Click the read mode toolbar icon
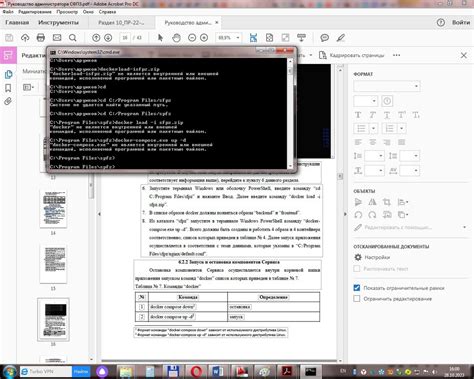Viewport: 474px width, 379px height. pyautogui.click(x=301, y=38)
